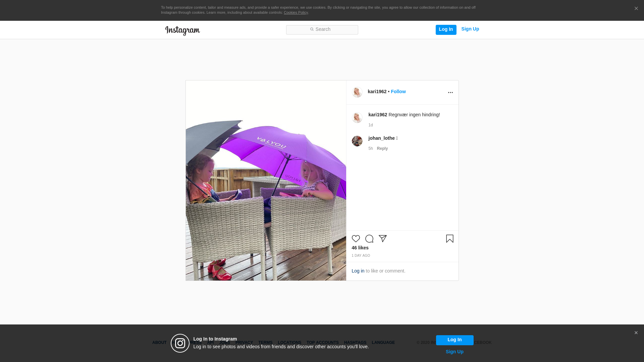
Task: Save post with bookmark icon
Action: pos(449,239)
